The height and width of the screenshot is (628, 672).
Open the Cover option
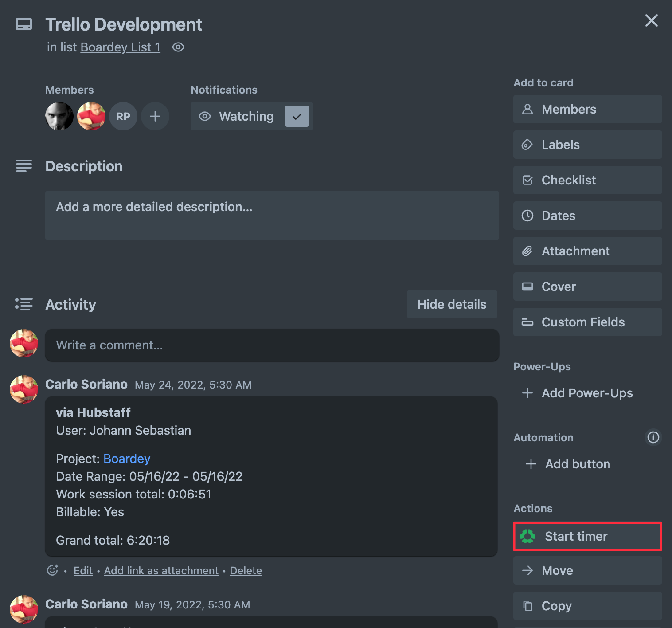[x=588, y=287]
